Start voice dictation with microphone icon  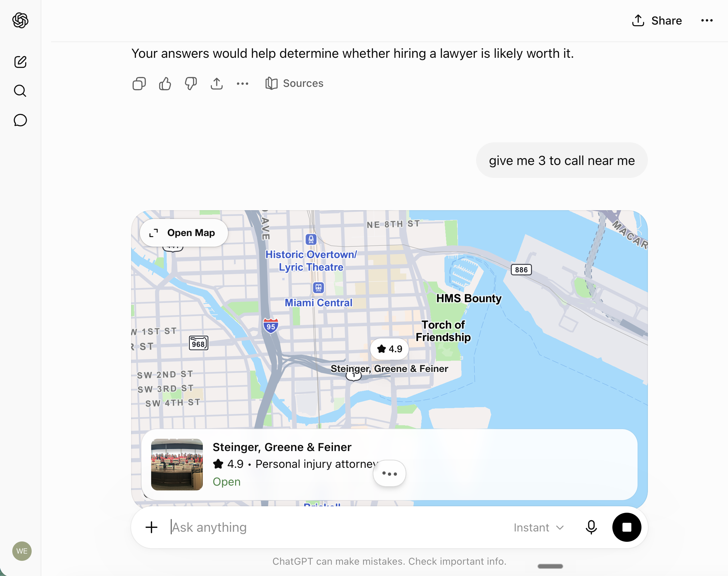coord(591,527)
